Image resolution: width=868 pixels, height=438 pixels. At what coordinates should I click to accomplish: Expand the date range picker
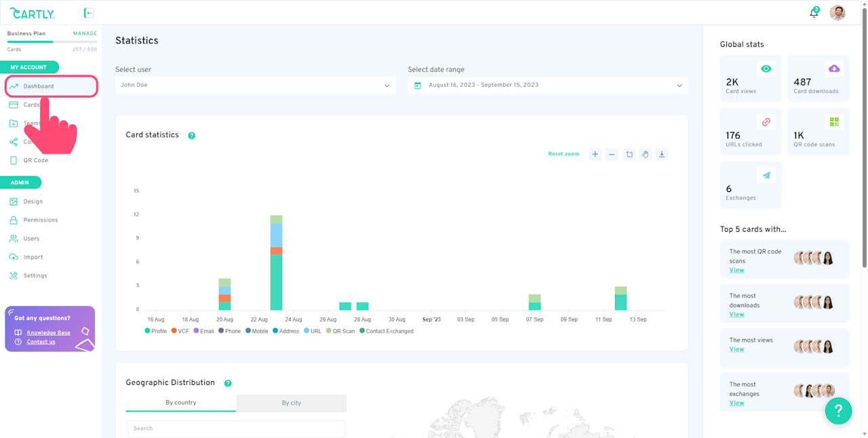coord(548,85)
